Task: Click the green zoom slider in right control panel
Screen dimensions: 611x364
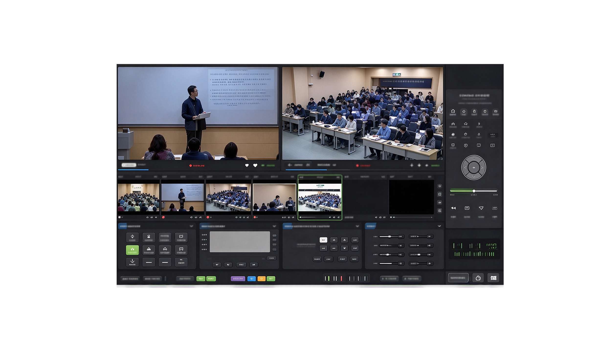Action: click(x=474, y=191)
